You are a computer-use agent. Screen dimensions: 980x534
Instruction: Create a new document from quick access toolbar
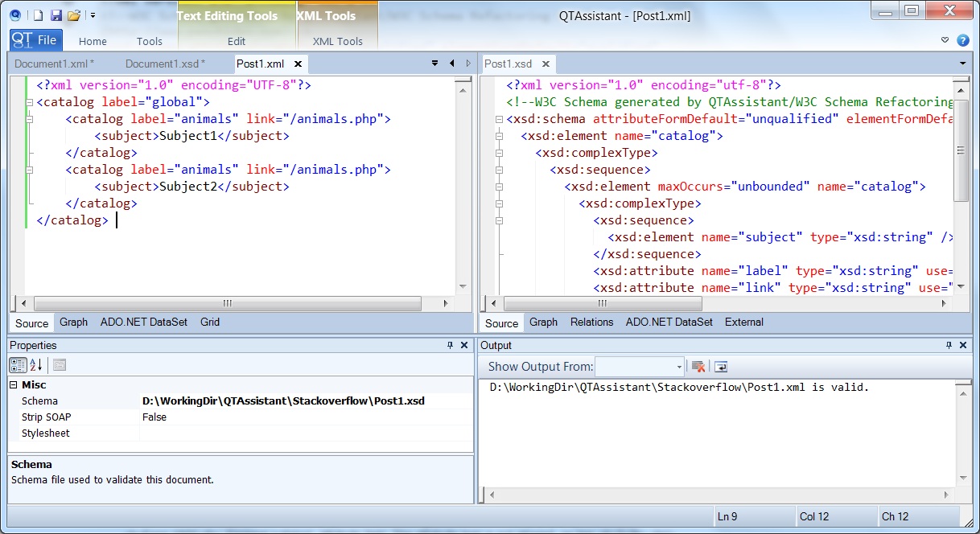38,15
